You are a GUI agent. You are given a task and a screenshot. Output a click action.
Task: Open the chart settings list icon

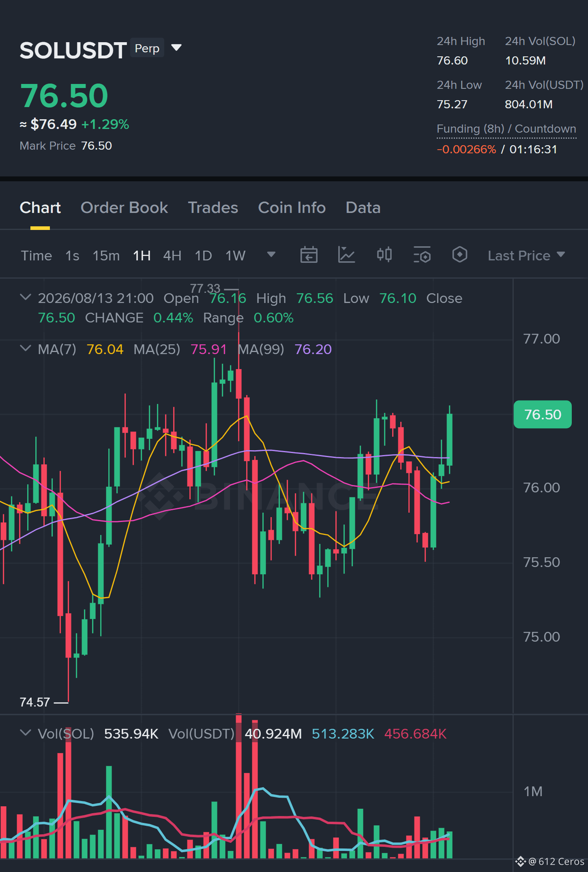pos(422,255)
